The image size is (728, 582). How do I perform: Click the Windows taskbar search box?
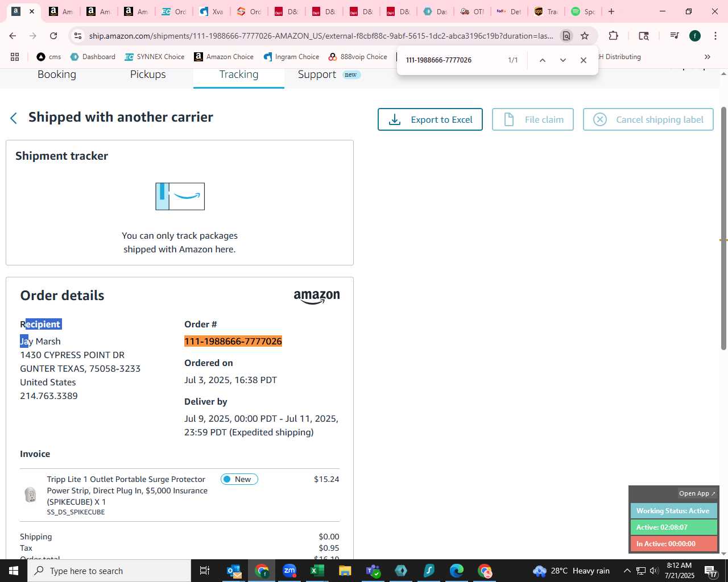[x=109, y=571]
